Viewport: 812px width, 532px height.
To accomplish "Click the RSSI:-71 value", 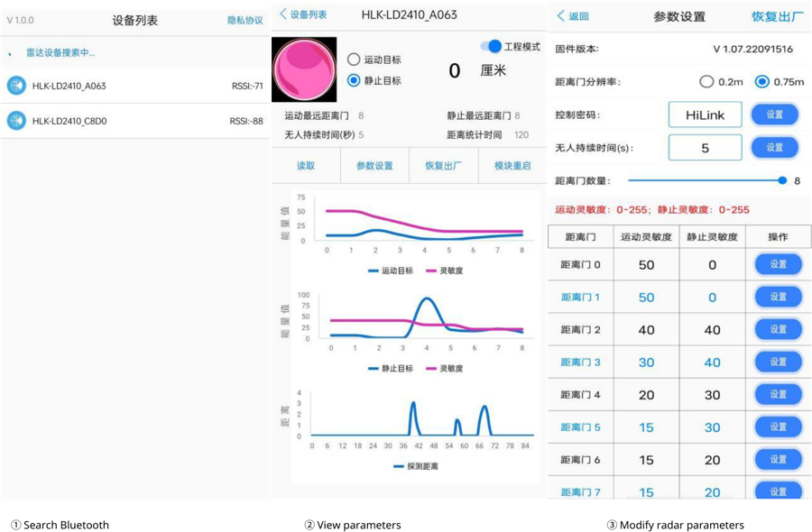I will coord(247,86).
